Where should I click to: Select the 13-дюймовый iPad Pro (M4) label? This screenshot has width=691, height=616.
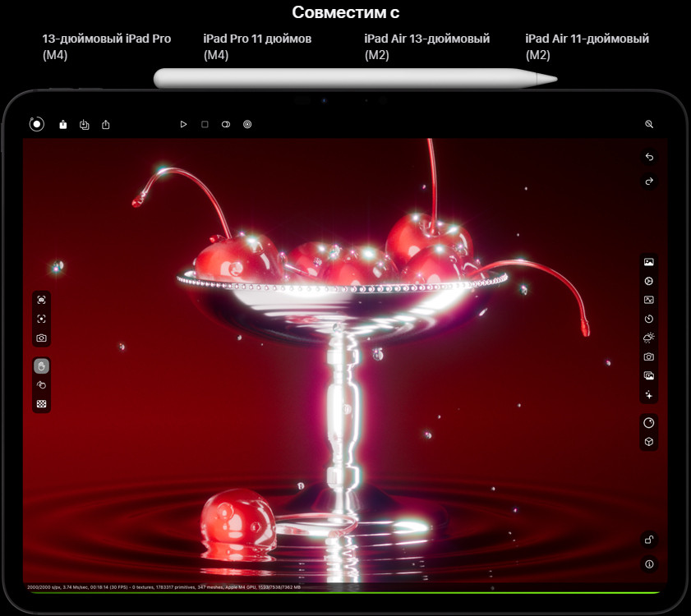point(107,47)
